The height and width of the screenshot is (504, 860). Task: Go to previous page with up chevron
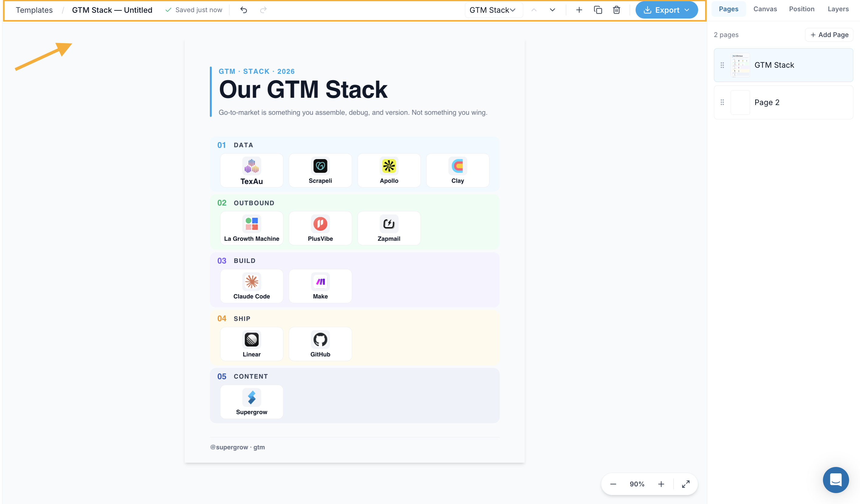(534, 10)
